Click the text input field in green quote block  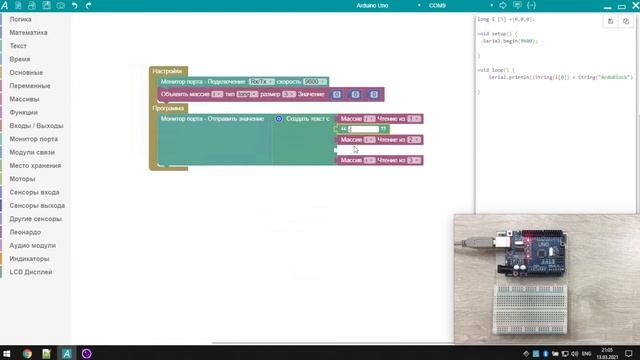tap(363, 129)
